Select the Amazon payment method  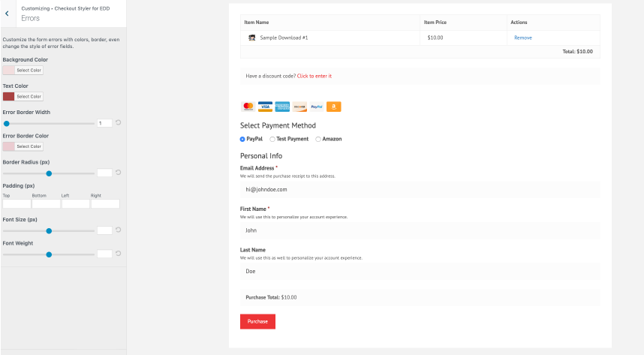tap(318, 140)
